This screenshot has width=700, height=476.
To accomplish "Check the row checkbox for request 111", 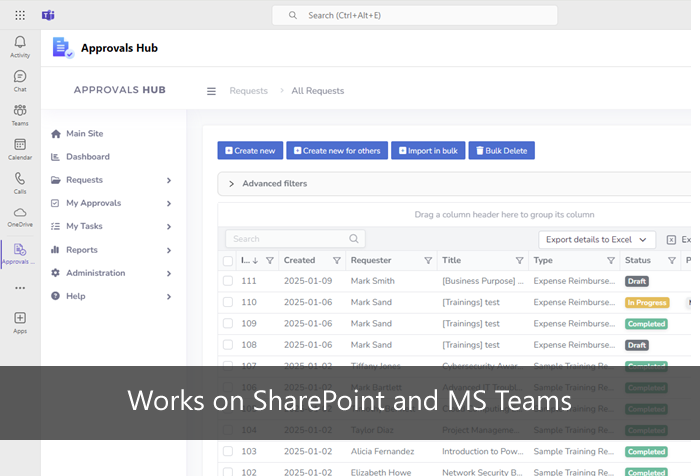I will (228, 281).
